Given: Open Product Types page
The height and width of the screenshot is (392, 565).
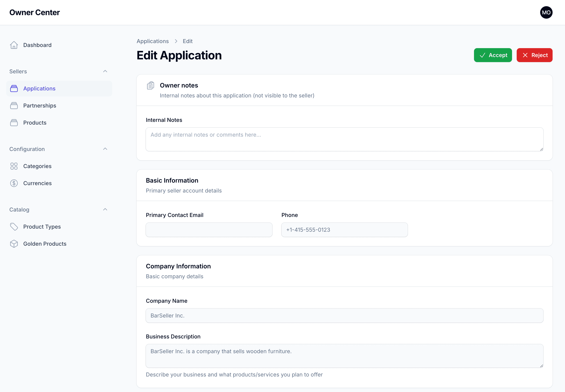Looking at the screenshot, I should [59, 227].
